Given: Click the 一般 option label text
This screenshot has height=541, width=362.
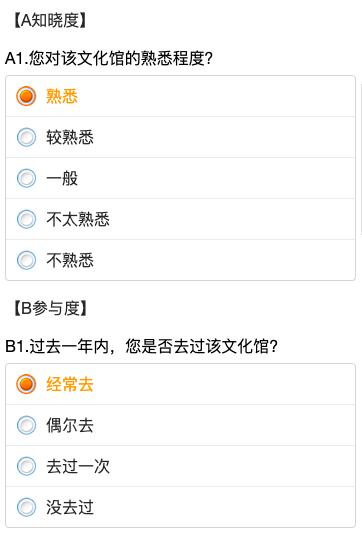Looking at the screenshot, I should click(62, 178).
